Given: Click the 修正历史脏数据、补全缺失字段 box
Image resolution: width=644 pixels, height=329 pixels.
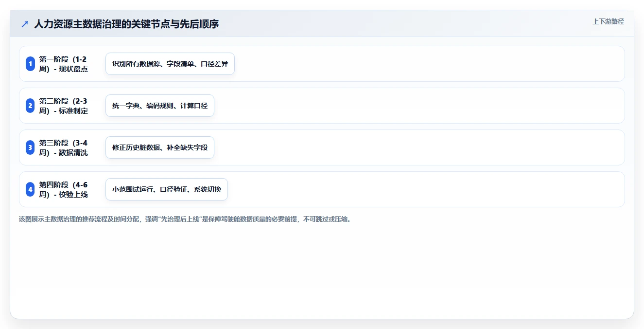Looking at the screenshot, I should 160,147.
